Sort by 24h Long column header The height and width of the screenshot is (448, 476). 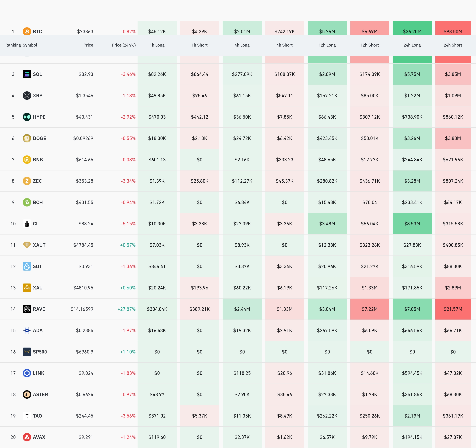[412, 45]
